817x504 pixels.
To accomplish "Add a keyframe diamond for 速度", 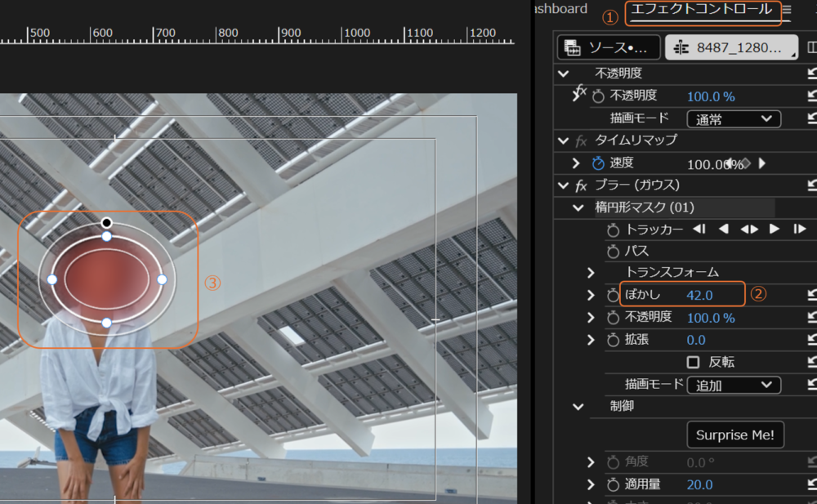I will (x=746, y=163).
